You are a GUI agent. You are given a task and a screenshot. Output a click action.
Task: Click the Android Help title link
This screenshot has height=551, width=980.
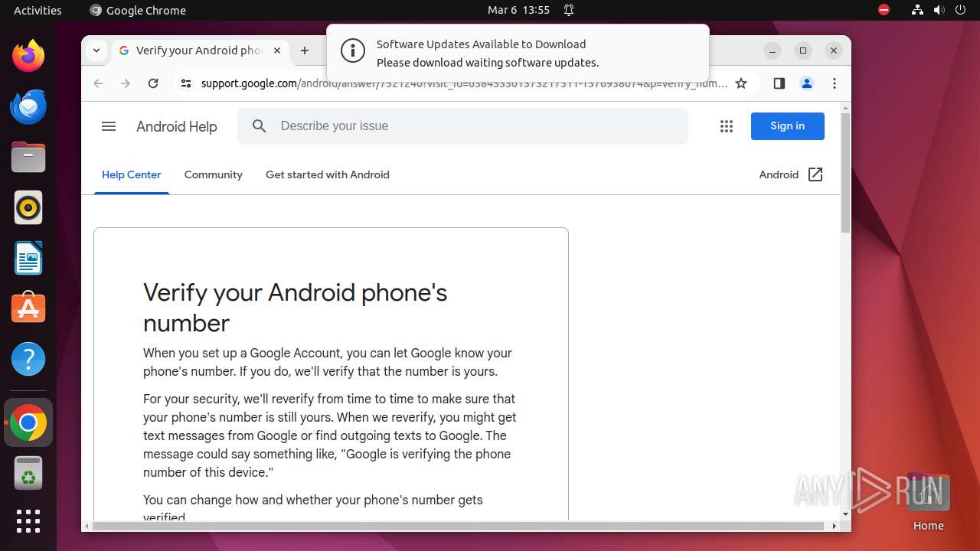pyautogui.click(x=177, y=127)
